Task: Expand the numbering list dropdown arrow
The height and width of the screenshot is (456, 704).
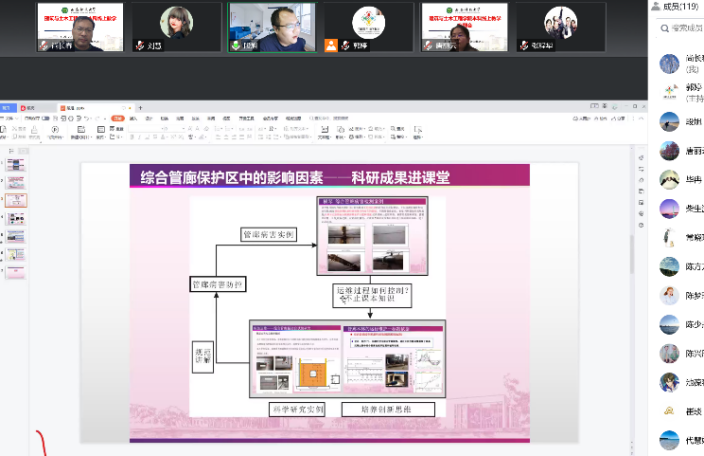Action: tap(232, 129)
